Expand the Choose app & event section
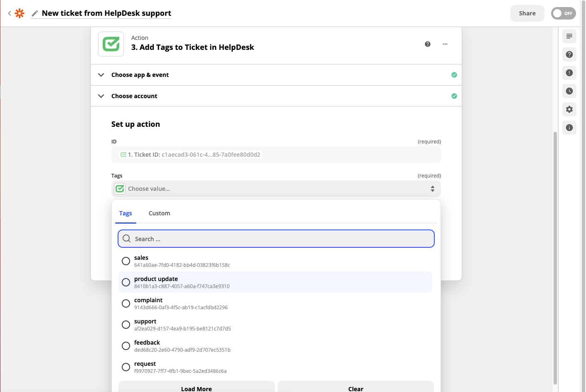The image size is (586, 392). click(276, 75)
